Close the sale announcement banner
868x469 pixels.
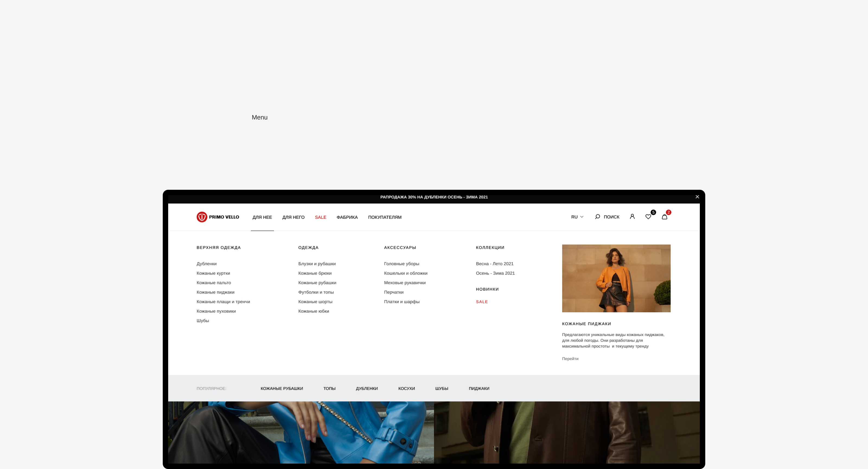[697, 197]
